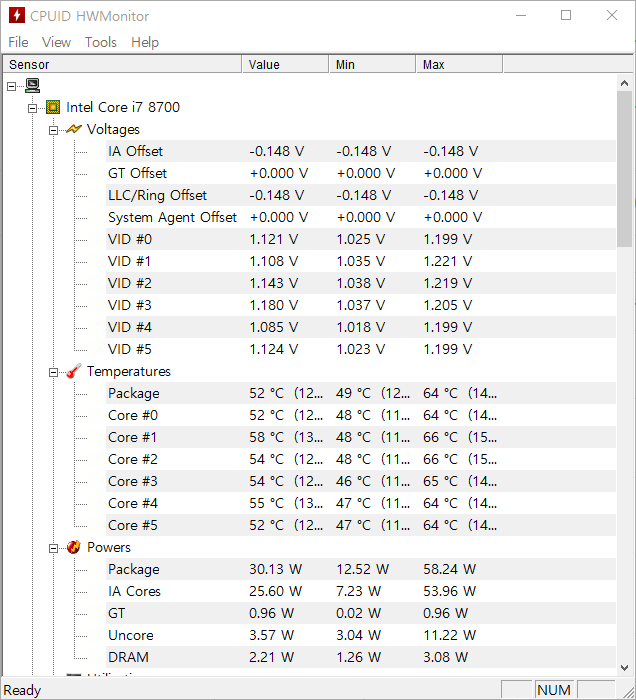Select the Core #3 temperature row
Viewport: 636px width, 700px height.
(361, 481)
